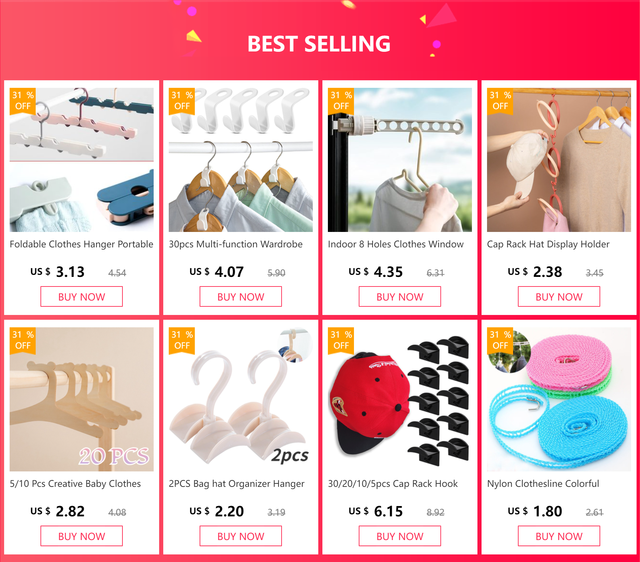The width and height of the screenshot is (640, 562).
Task: Click Buy Now under price 4.07
Action: click(x=241, y=297)
